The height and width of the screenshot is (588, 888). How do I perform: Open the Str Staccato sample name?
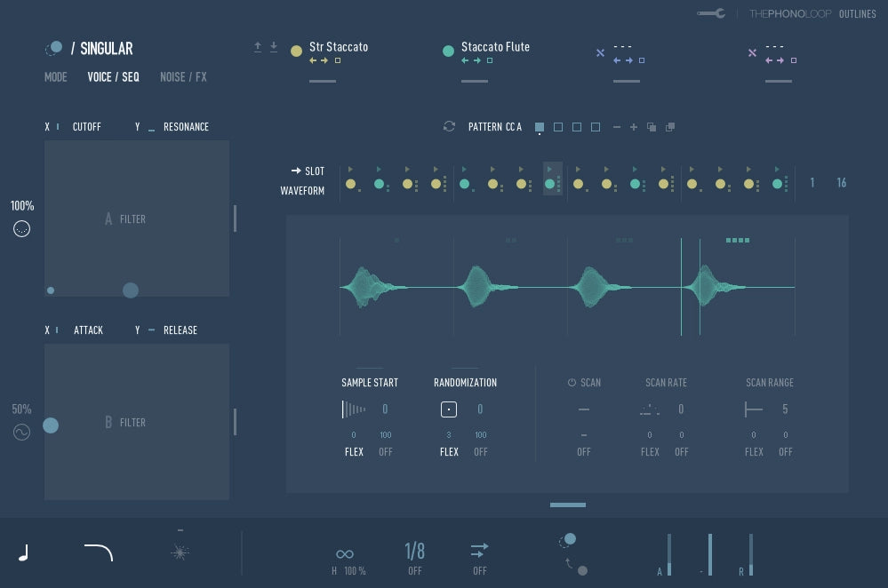(338, 47)
